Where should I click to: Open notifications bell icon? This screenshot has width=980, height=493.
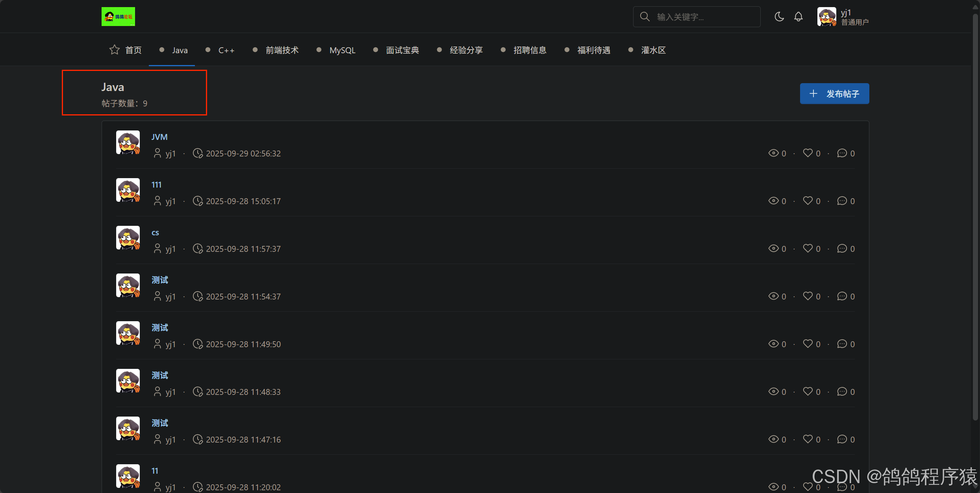(798, 17)
